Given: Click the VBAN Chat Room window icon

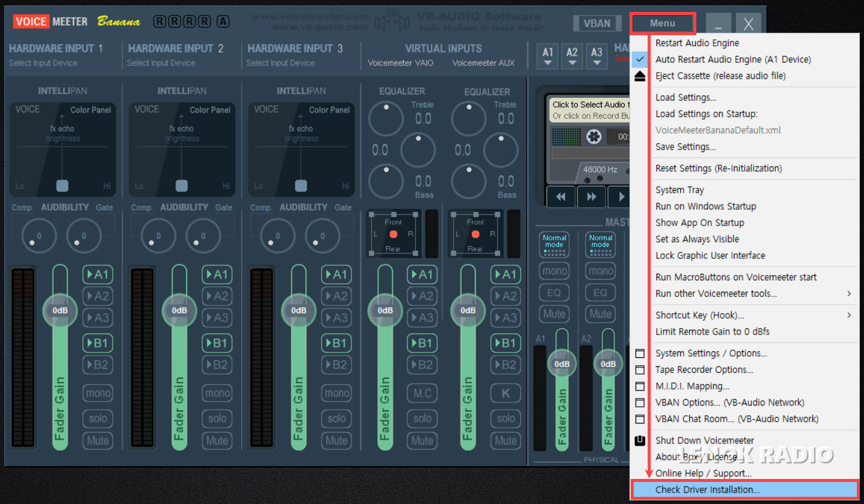Looking at the screenshot, I should click(640, 419).
